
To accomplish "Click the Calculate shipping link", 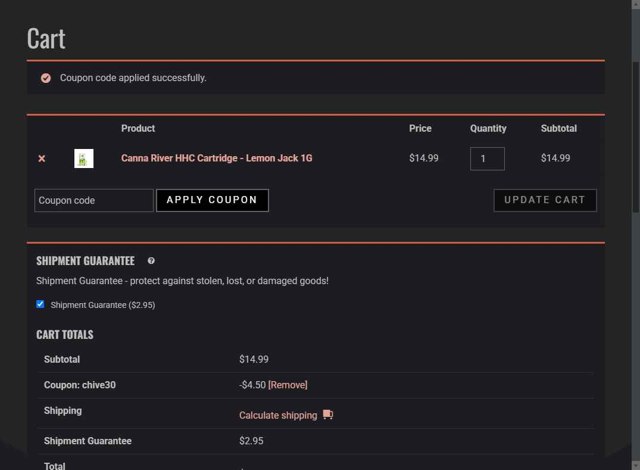I will [278, 415].
